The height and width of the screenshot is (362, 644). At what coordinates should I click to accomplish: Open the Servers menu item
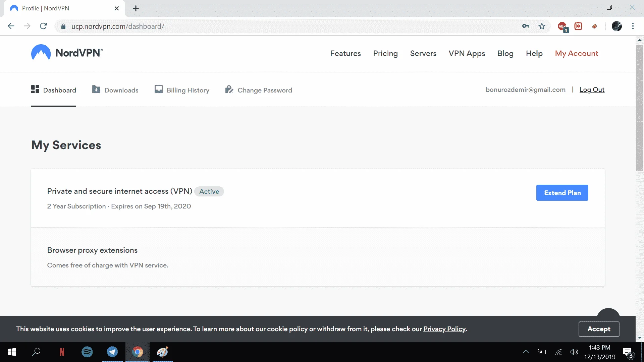pyautogui.click(x=423, y=53)
